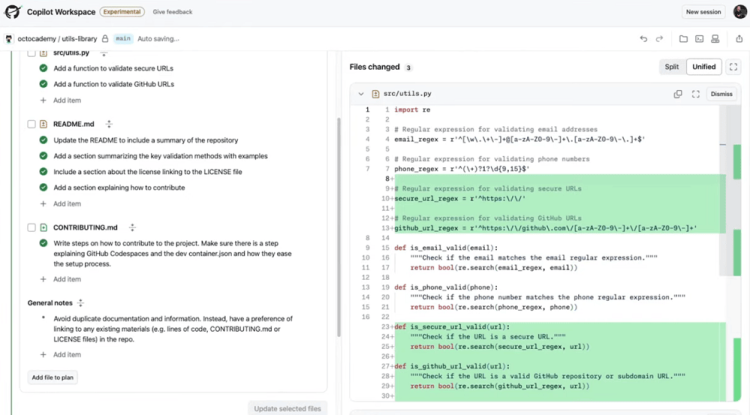Click the 'Avoid duplicate documentation' general note
Screen dimensions: 750x415
[x=173, y=329]
